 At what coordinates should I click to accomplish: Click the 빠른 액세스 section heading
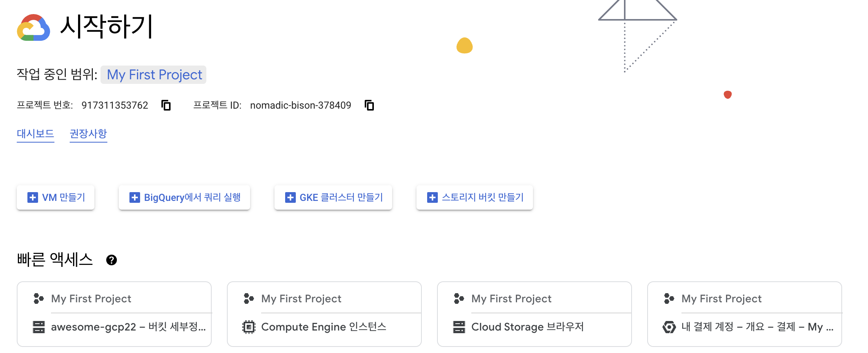point(55,260)
